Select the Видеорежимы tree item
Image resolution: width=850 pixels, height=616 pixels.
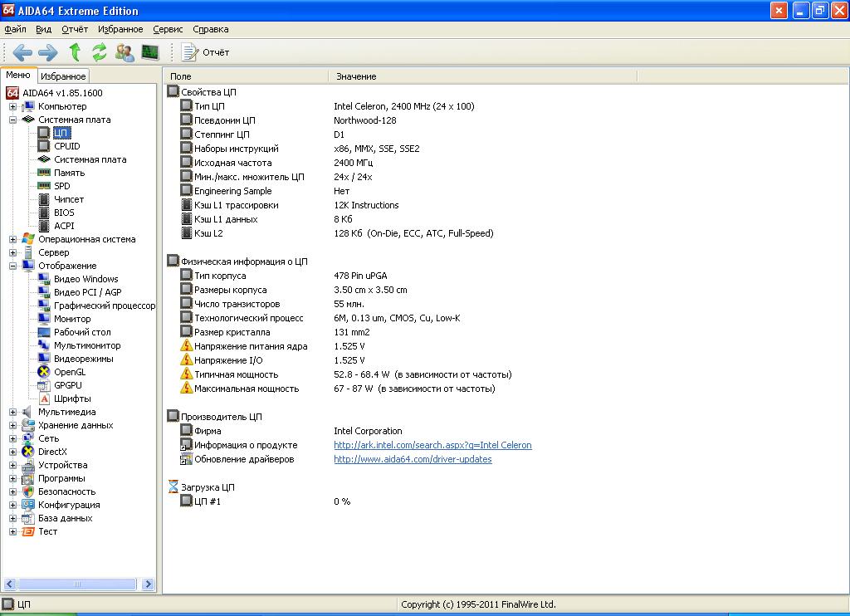coord(84,359)
